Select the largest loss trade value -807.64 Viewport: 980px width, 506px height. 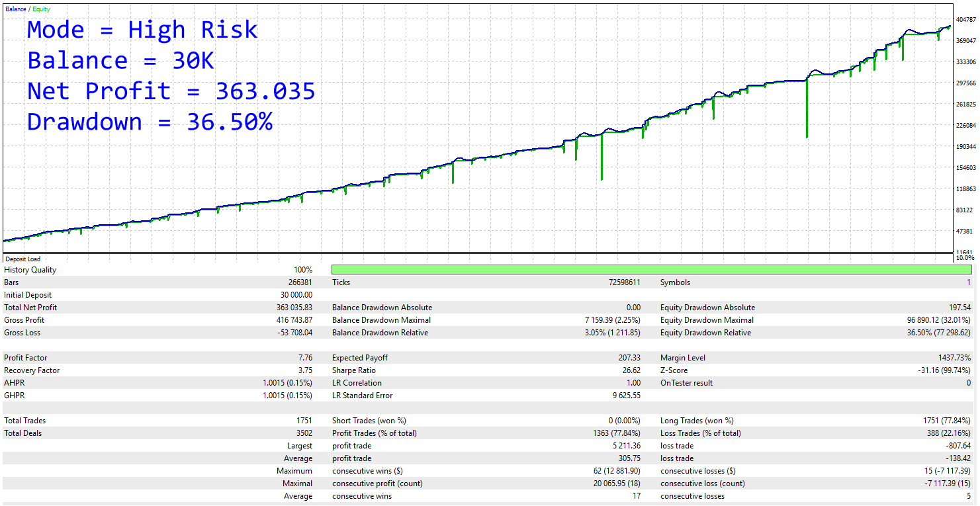(959, 446)
